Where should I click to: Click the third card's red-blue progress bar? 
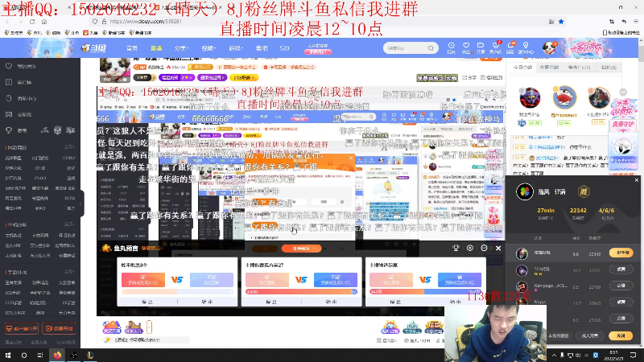coord(425,292)
